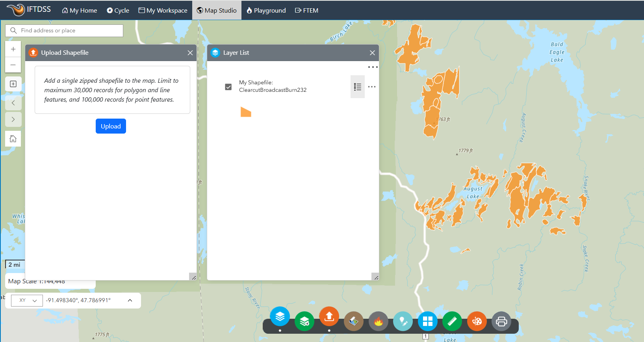Click the blue Upload button
The height and width of the screenshot is (342, 644).
pyautogui.click(x=111, y=126)
